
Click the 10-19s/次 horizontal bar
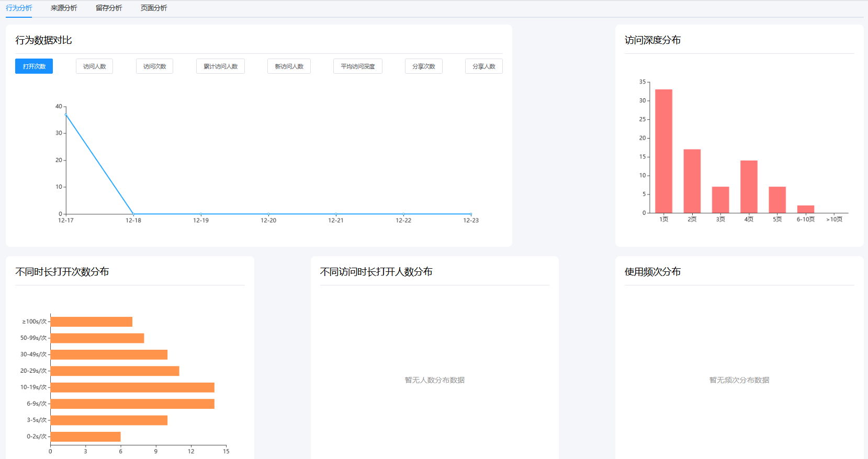point(132,387)
